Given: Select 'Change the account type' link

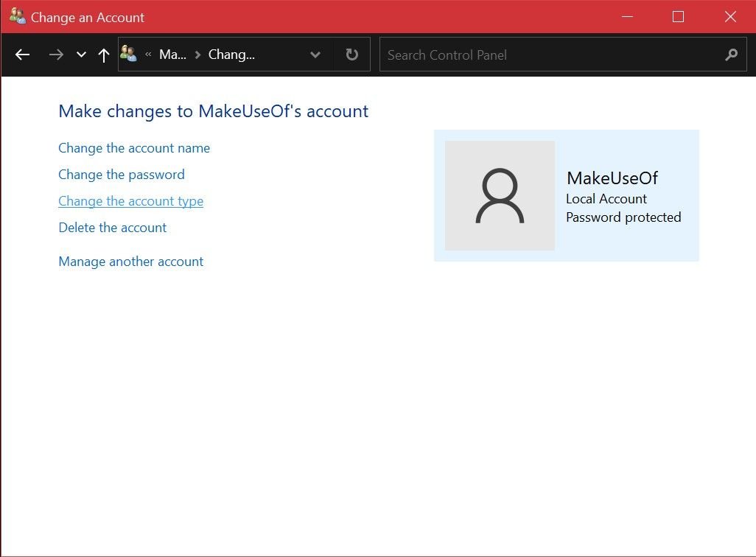Looking at the screenshot, I should tap(130, 201).
